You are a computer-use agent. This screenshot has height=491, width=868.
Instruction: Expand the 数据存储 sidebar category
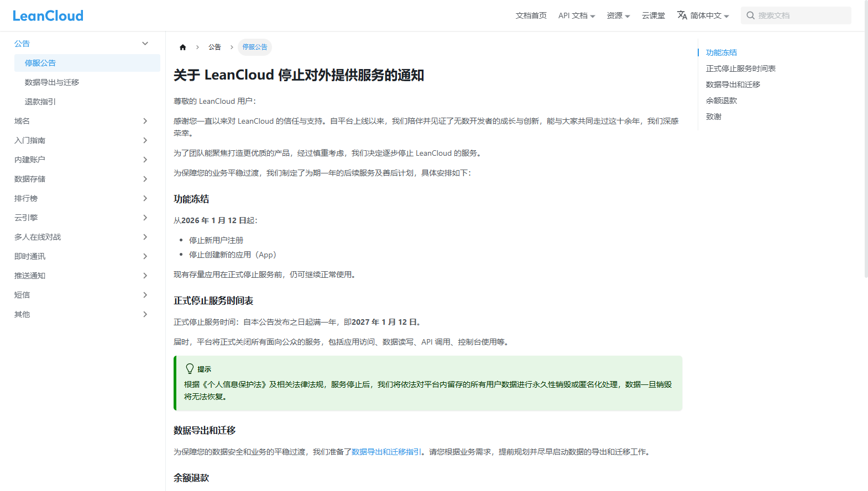point(145,179)
